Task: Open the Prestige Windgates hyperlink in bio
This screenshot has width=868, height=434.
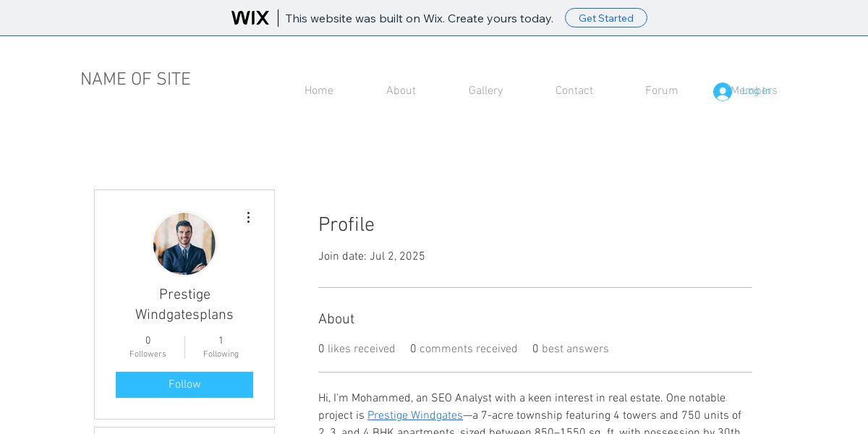Action: [415, 416]
